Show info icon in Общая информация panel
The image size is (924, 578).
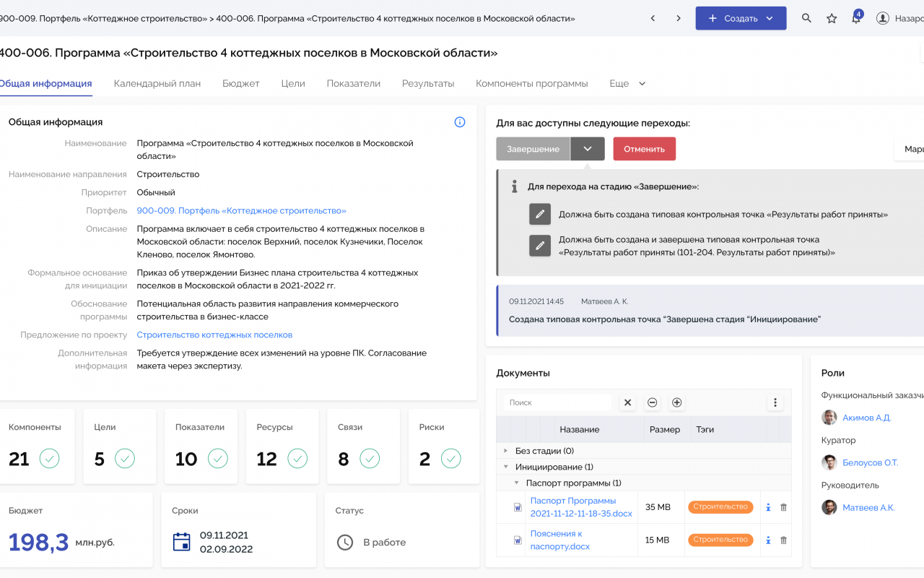click(460, 122)
